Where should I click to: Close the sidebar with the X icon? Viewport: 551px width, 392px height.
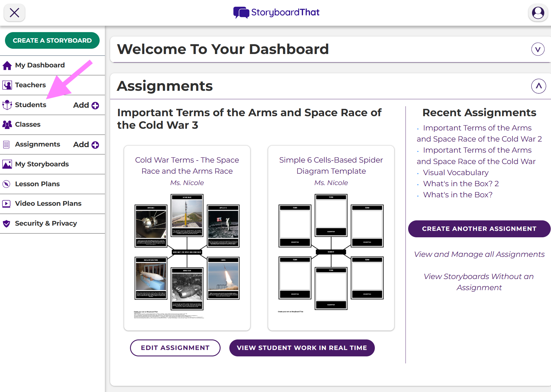point(14,13)
